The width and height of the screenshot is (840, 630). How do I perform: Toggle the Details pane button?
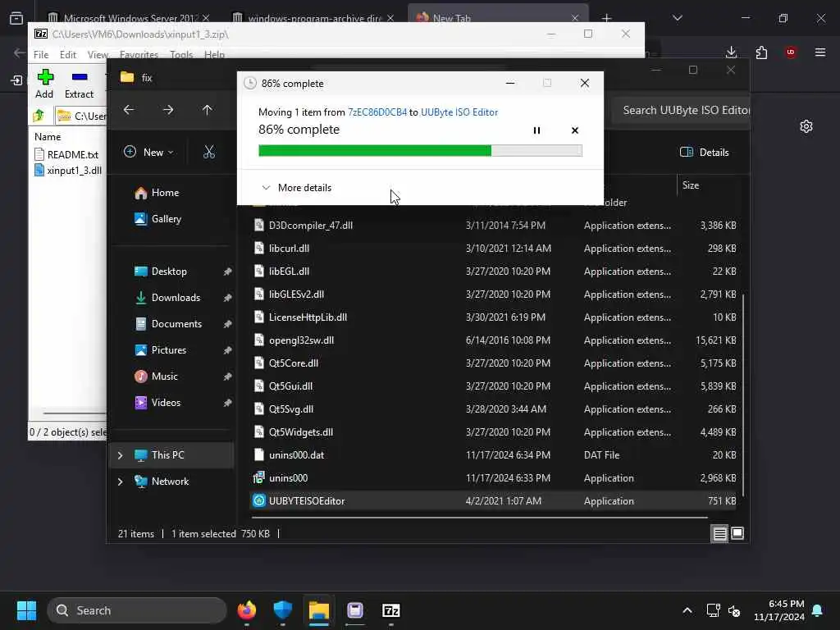pos(704,152)
